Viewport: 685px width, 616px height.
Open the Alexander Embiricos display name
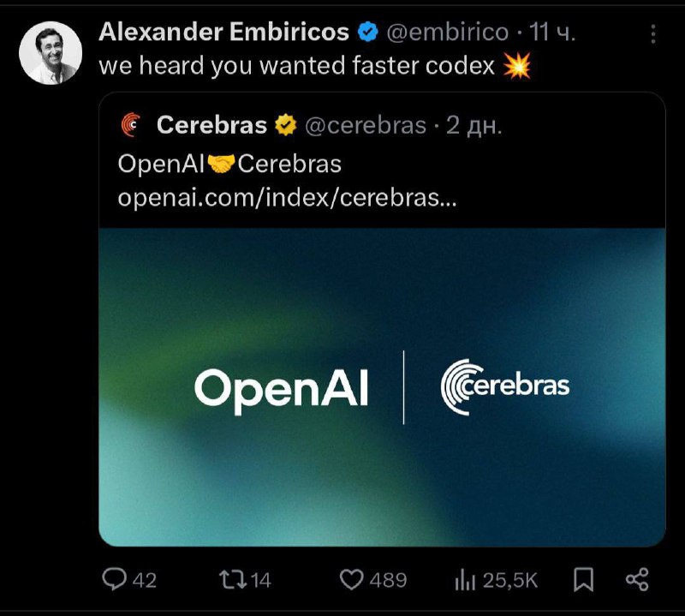point(223,32)
